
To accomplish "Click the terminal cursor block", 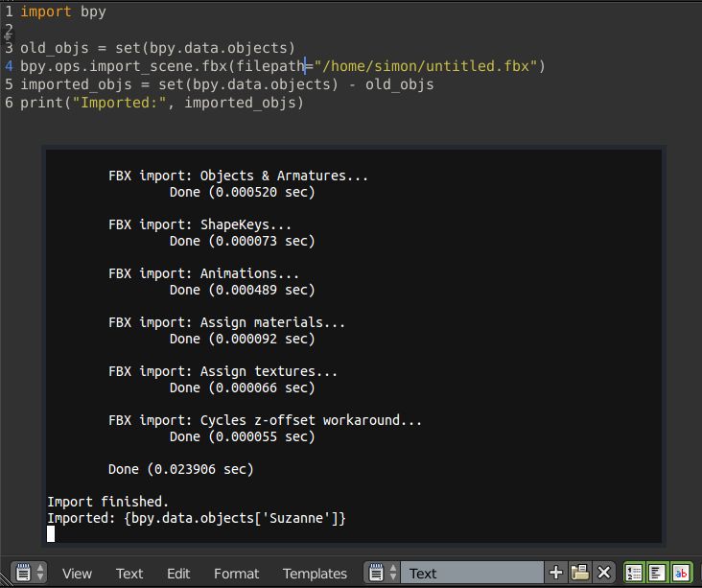I will tap(51, 534).
